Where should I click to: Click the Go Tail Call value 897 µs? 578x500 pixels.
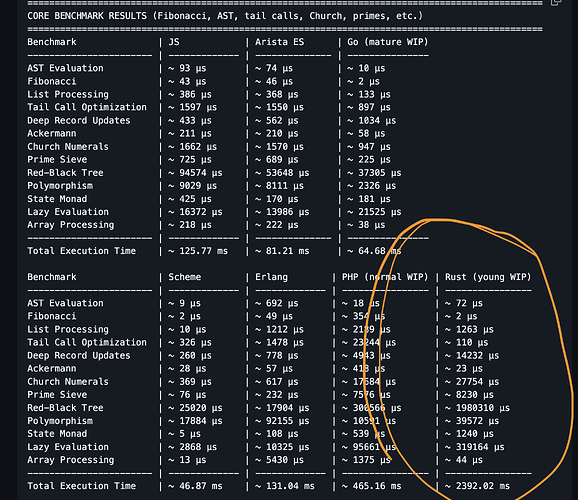click(x=369, y=107)
